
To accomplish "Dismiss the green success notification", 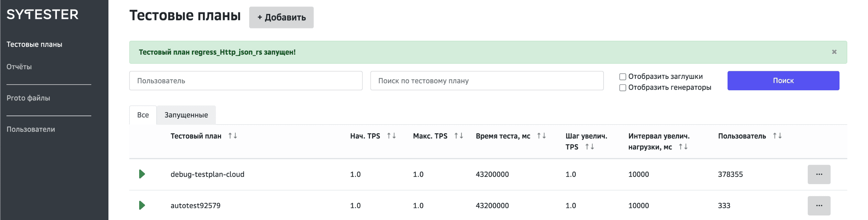I will (x=834, y=52).
